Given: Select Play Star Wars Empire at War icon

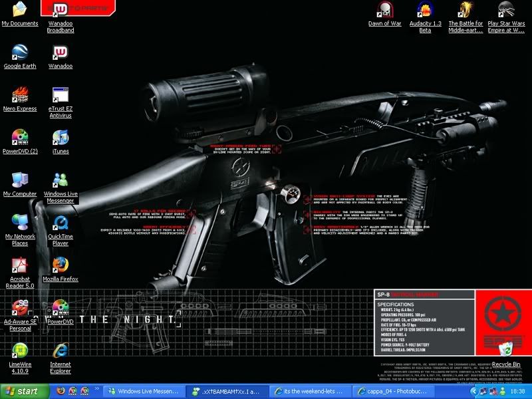Looking at the screenshot, I should (506, 18).
